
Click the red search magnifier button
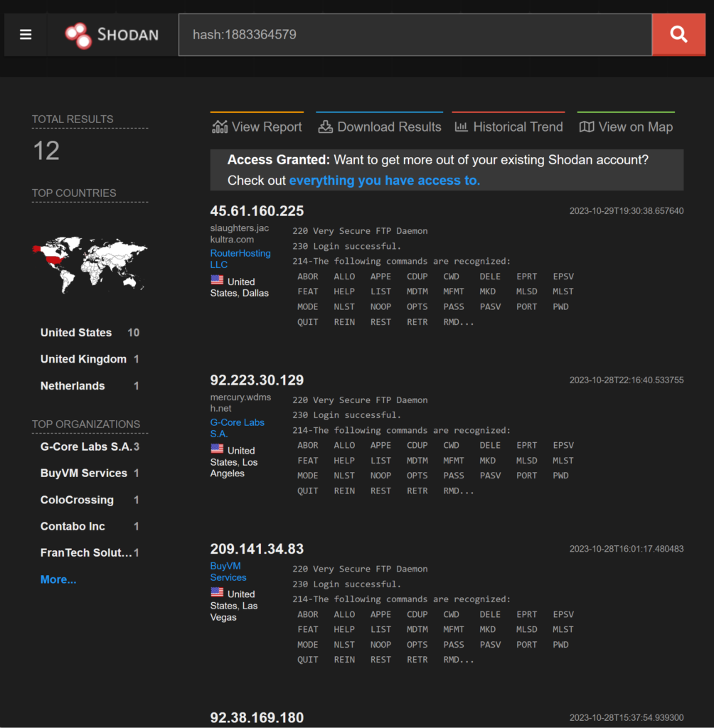point(678,35)
